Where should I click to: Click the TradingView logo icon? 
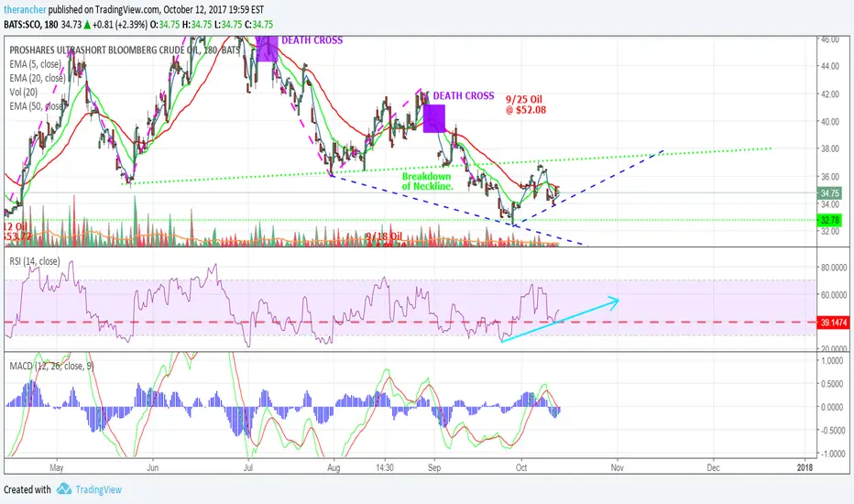(x=64, y=488)
